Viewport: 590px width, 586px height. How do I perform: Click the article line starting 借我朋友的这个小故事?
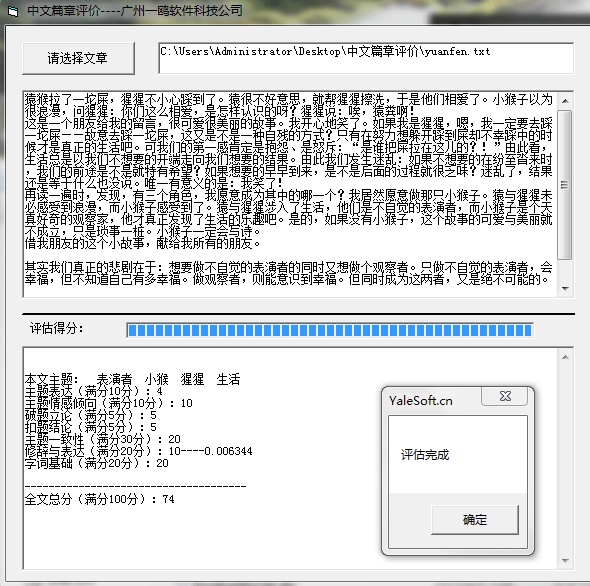[143, 244]
